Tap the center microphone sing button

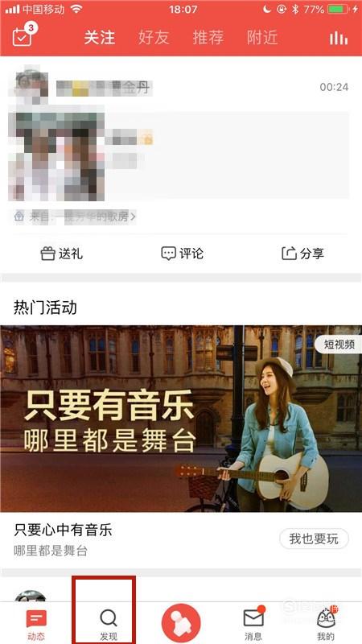[x=181, y=622]
